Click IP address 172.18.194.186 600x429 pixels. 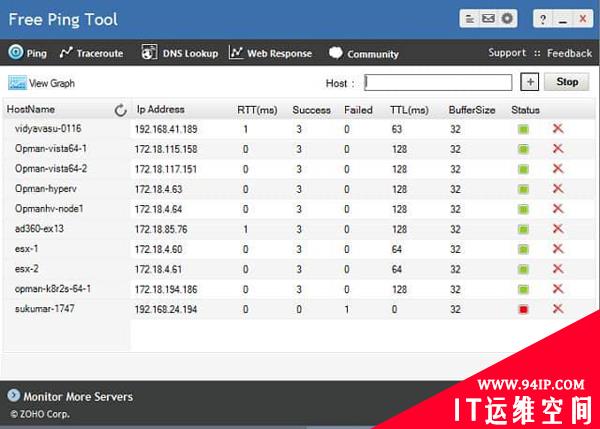pyautogui.click(x=166, y=289)
